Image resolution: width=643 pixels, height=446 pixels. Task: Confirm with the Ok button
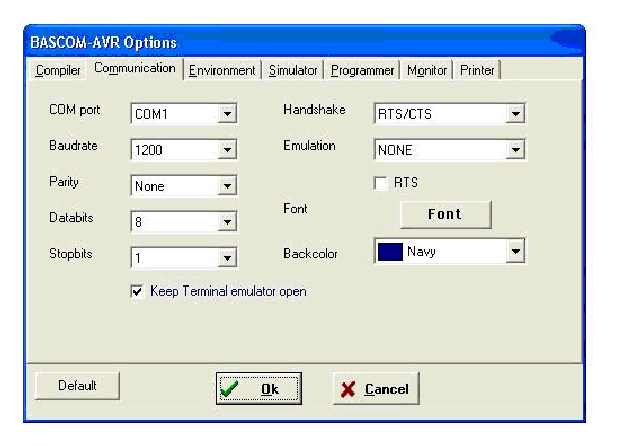point(259,388)
